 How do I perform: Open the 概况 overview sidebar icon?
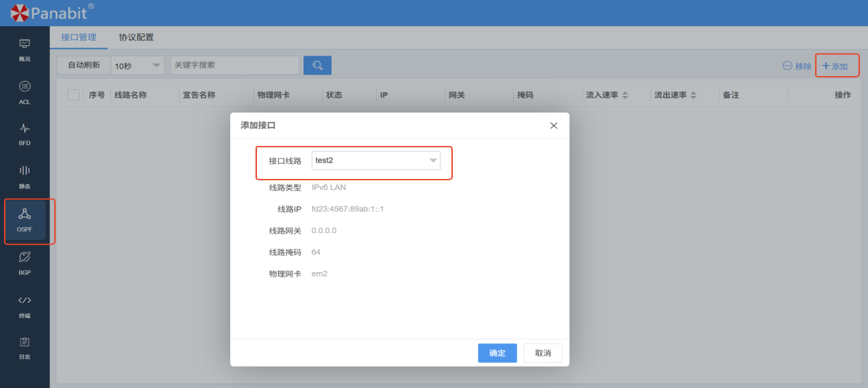pos(25,49)
